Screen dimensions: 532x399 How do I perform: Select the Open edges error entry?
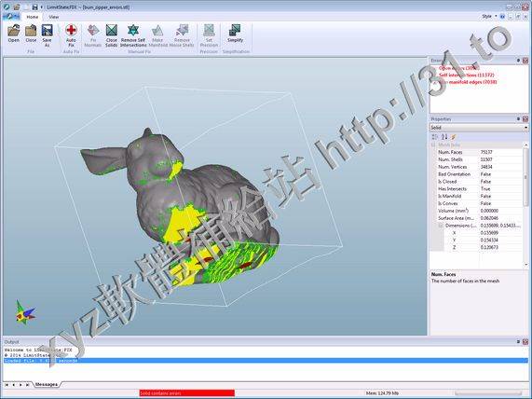pyautogui.click(x=459, y=68)
